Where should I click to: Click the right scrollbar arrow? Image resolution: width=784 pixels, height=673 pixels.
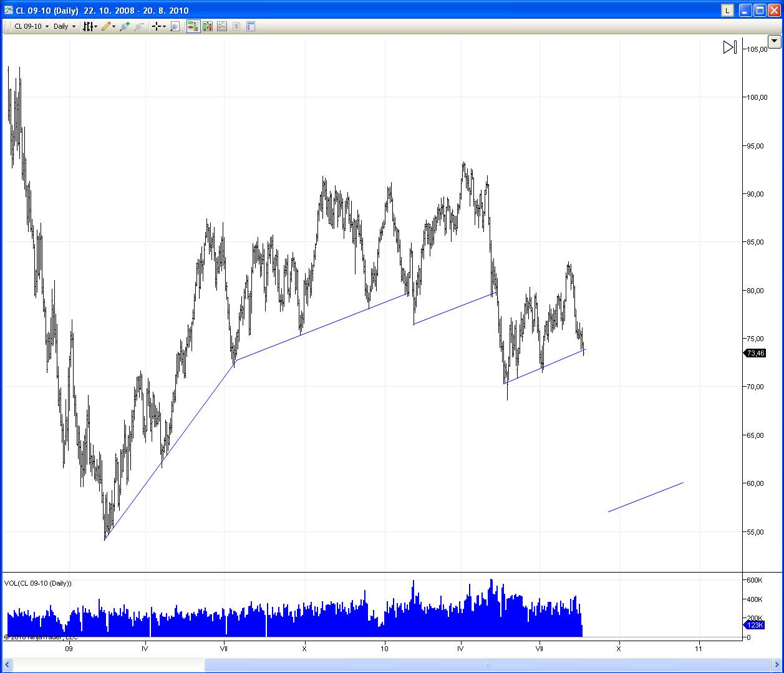775,666
